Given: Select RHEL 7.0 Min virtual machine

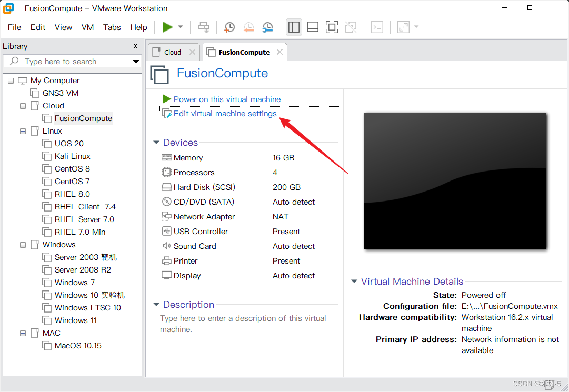Looking at the screenshot, I should [x=80, y=232].
